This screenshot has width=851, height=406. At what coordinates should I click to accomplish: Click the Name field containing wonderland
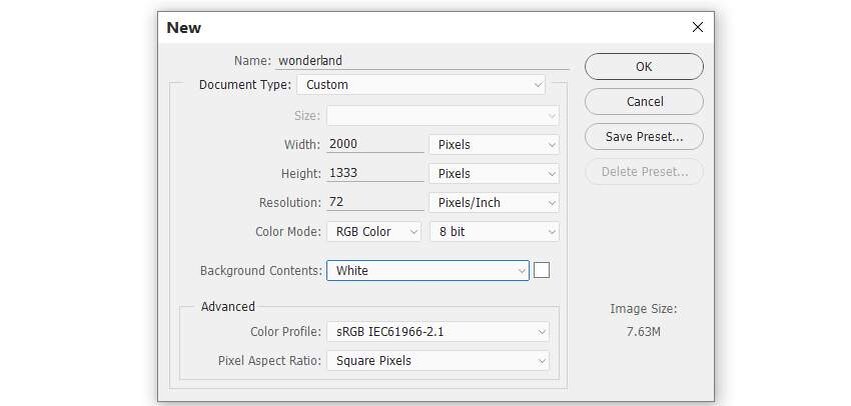[420, 61]
